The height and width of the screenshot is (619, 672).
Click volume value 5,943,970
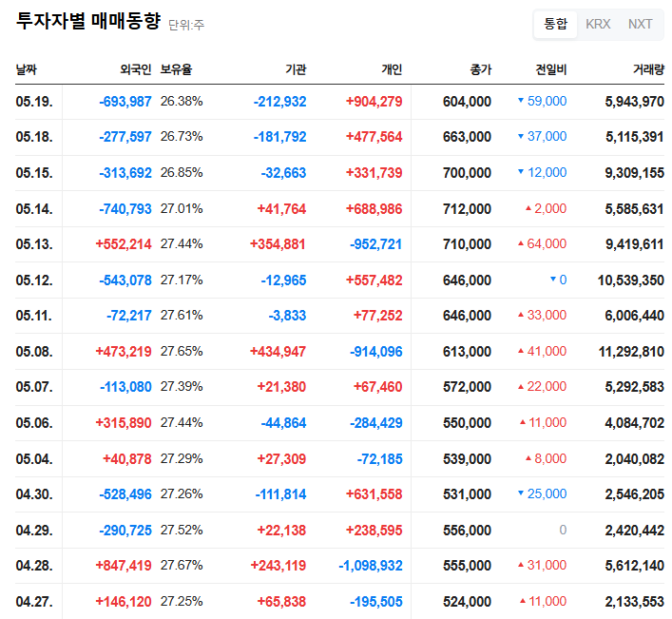[x=635, y=102]
